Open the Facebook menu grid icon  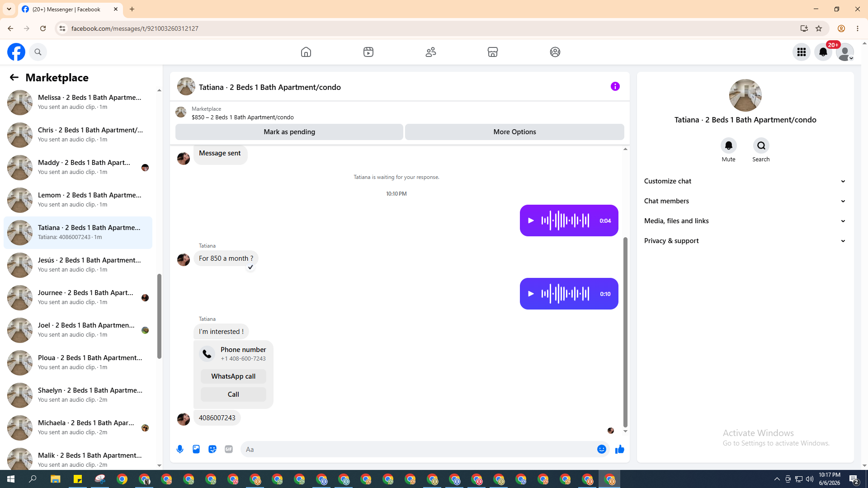(x=802, y=52)
